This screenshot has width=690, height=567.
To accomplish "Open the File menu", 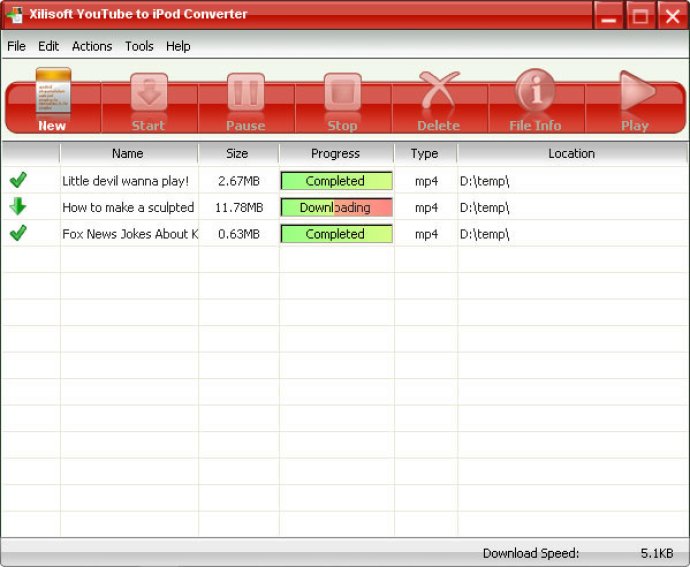I will (16, 46).
